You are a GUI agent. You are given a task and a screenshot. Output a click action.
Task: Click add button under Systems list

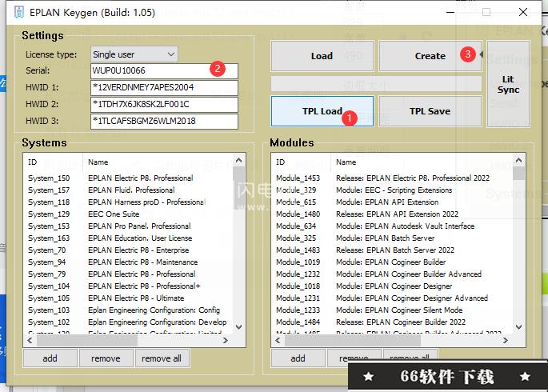(x=50, y=358)
